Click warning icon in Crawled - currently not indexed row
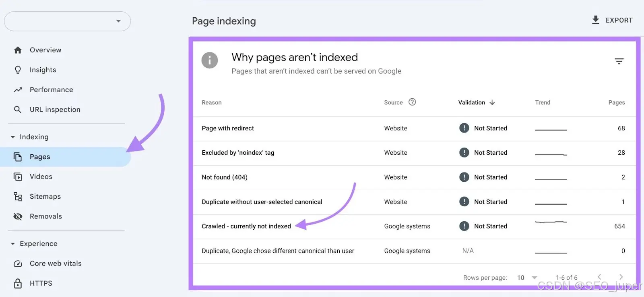The image size is (644, 297). (464, 226)
